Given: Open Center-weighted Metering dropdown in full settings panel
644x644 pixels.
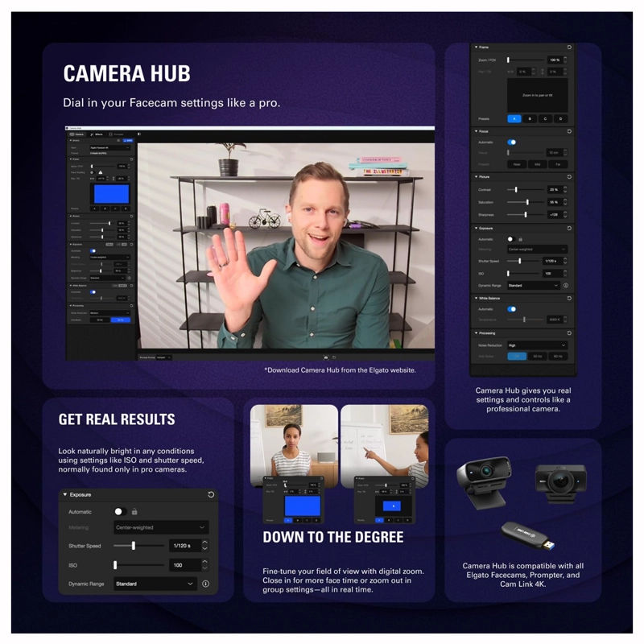Looking at the screenshot, I should point(537,250).
